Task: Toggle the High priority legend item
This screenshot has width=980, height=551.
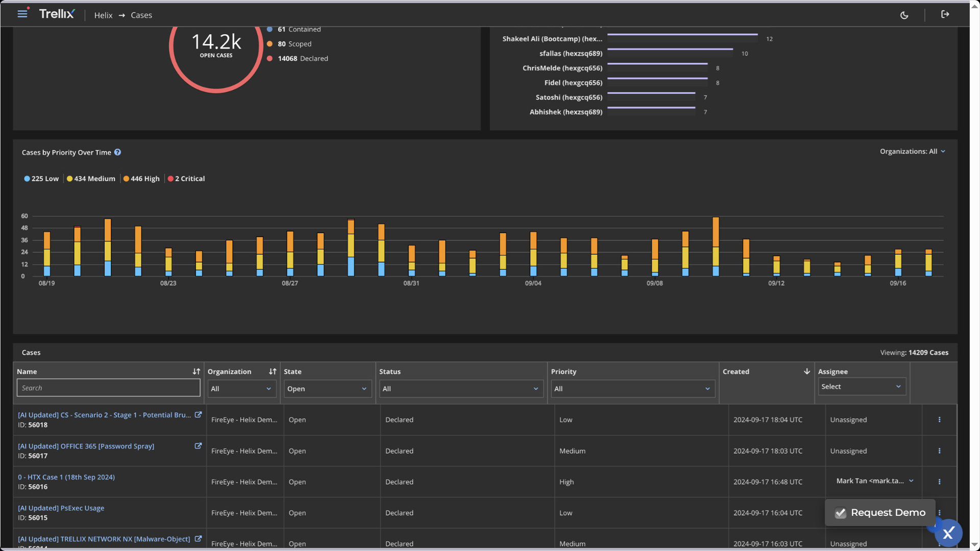Action: coord(141,179)
